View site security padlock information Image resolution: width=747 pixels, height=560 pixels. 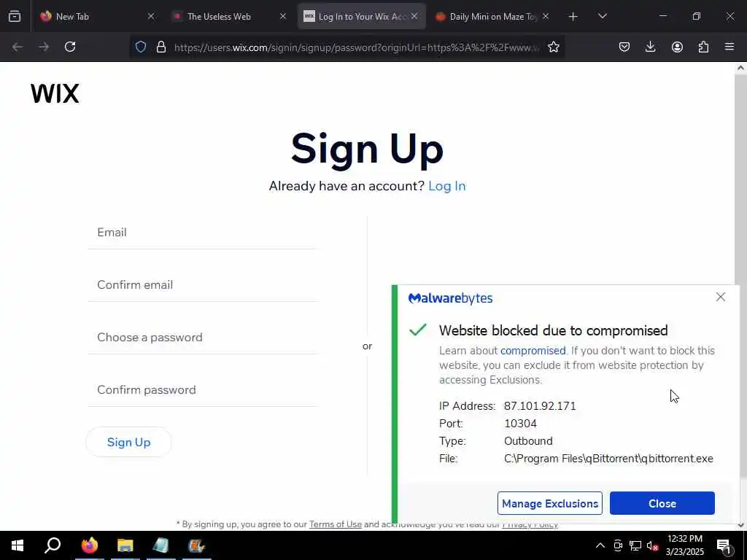(161, 47)
